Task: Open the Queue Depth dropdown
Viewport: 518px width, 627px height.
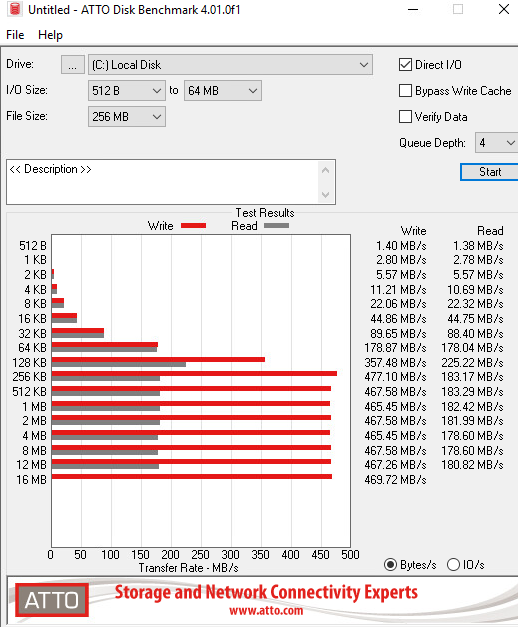Action: click(496, 143)
